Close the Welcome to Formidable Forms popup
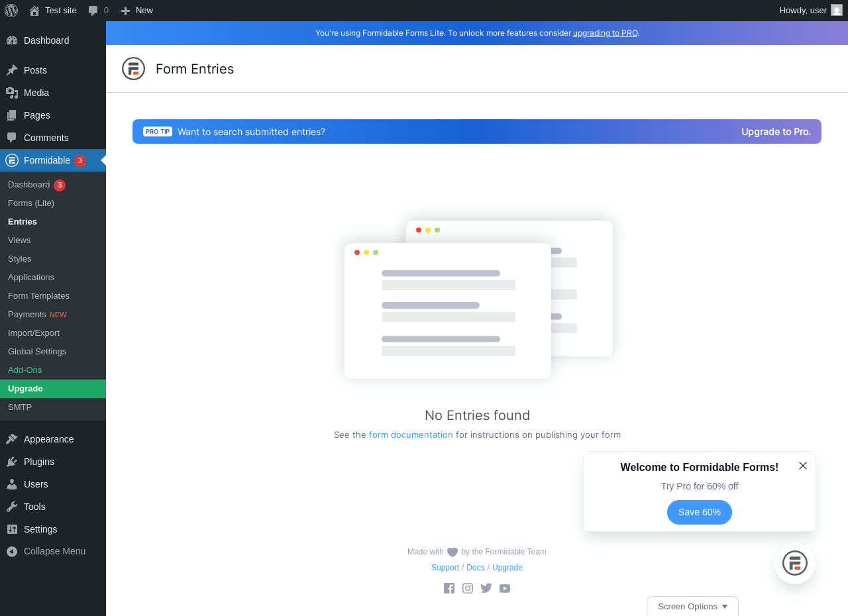This screenshot has width=848, height=616. (x=803, y=466)
